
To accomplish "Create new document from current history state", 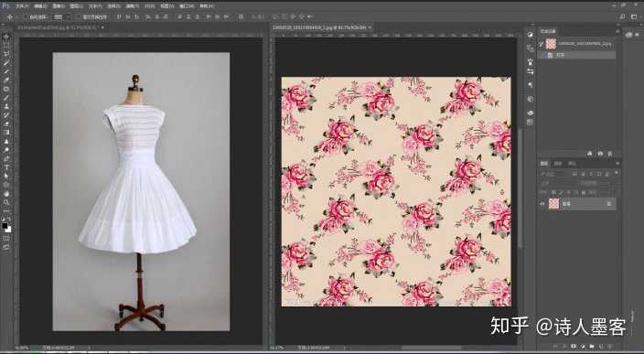I will (590, 153).
